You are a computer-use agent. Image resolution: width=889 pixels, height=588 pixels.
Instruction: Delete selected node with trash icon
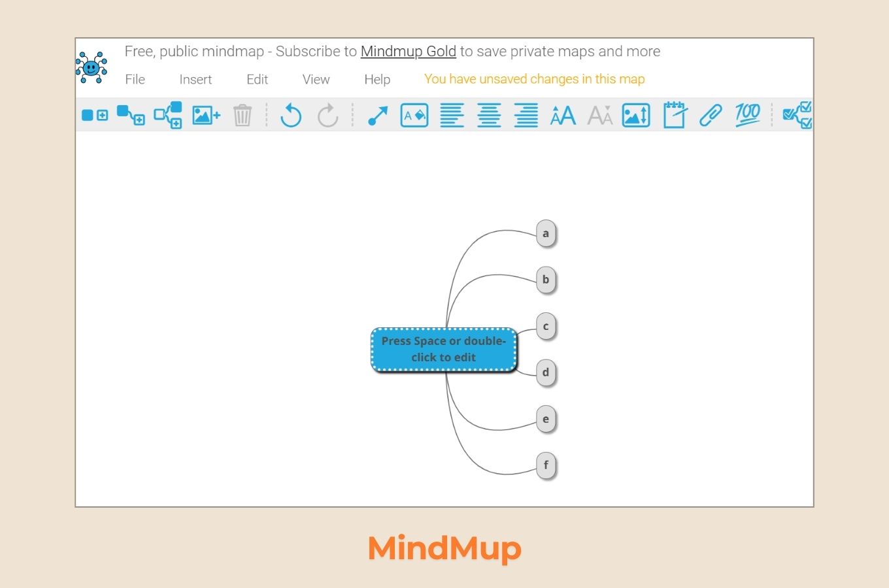point(243,116)
